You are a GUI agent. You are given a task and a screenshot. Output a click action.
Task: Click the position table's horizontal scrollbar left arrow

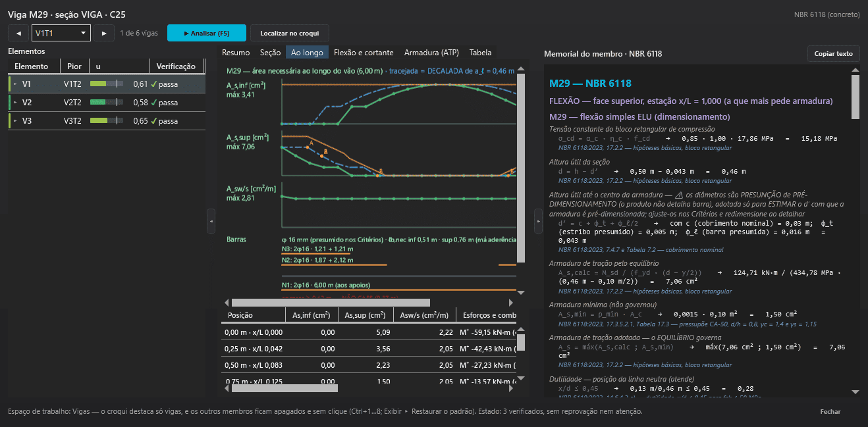click(x=228, y=388)
